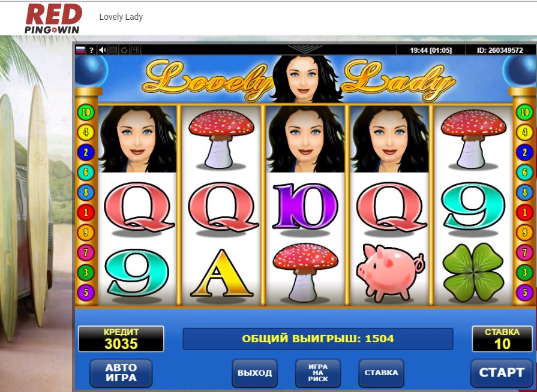Open the Russian flag language selector
Image resolution: width=537 pixels, height=392 pixels.
click(x=80, y=50)
